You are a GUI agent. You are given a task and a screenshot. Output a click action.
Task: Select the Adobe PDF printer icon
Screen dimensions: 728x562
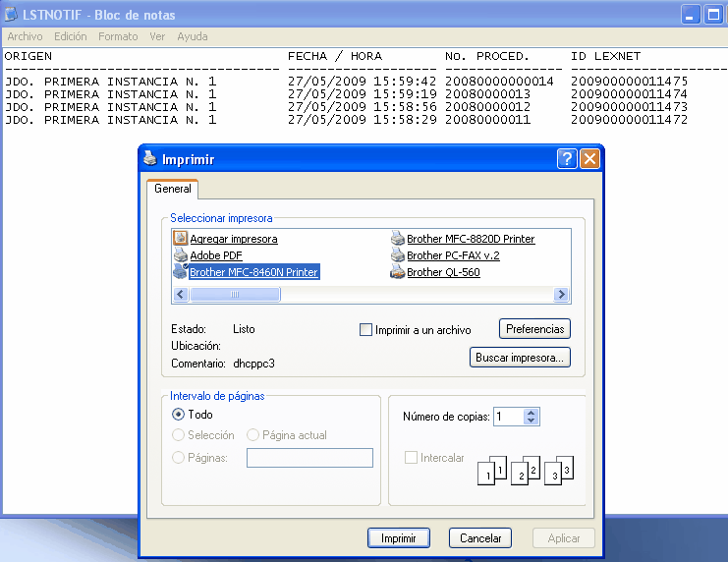point(180,254)
